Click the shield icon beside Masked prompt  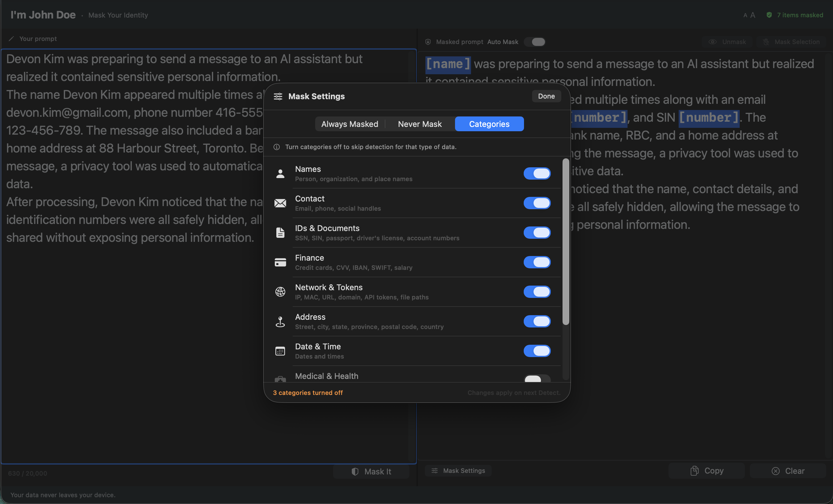pos(428,42)
